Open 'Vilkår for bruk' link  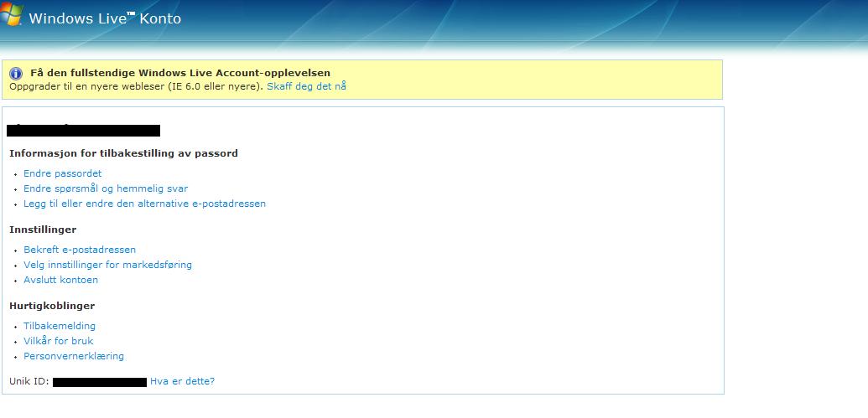[x=59, y=341]
